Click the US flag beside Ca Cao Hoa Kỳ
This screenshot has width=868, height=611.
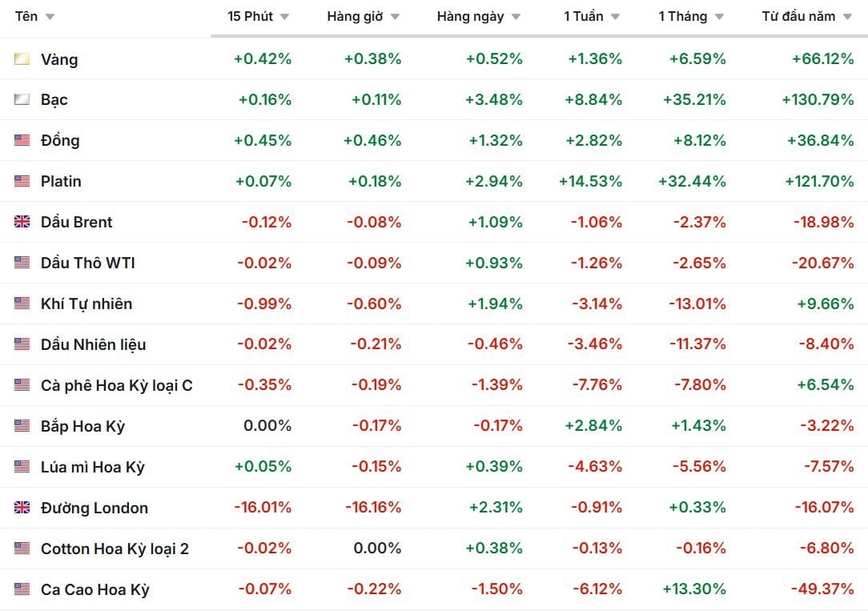pos(22,590)
